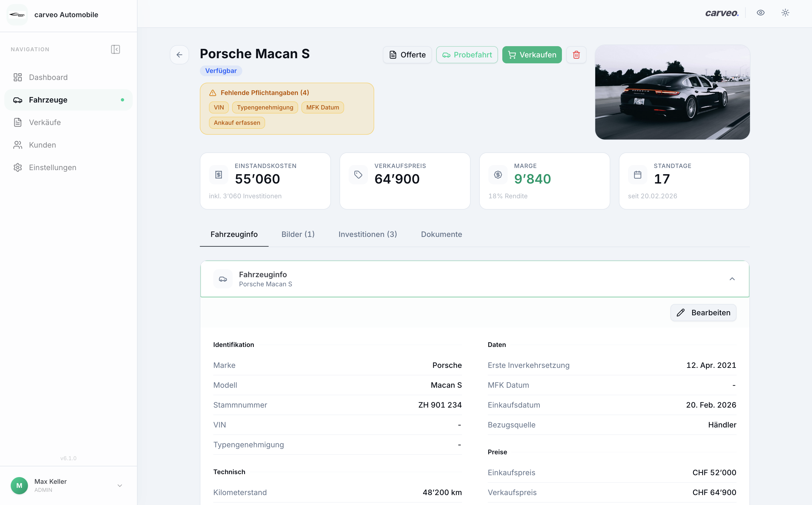Open the Investitionen (3) tab
The height and width of the screenshot is (505, 812).
click(367, 235)
